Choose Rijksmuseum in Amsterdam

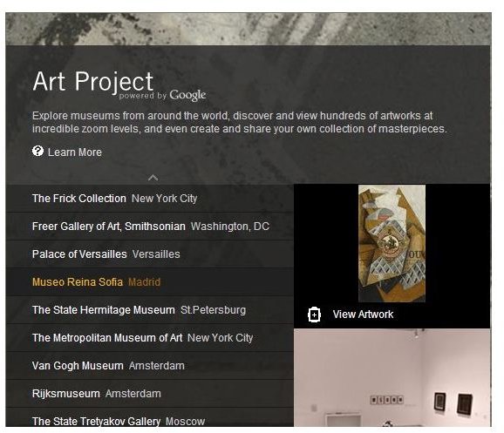coord(149,394)
